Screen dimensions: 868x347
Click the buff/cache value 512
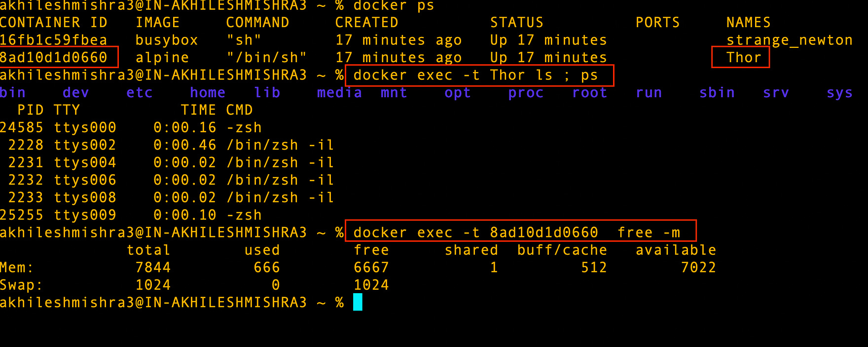[x=594, y=268]
